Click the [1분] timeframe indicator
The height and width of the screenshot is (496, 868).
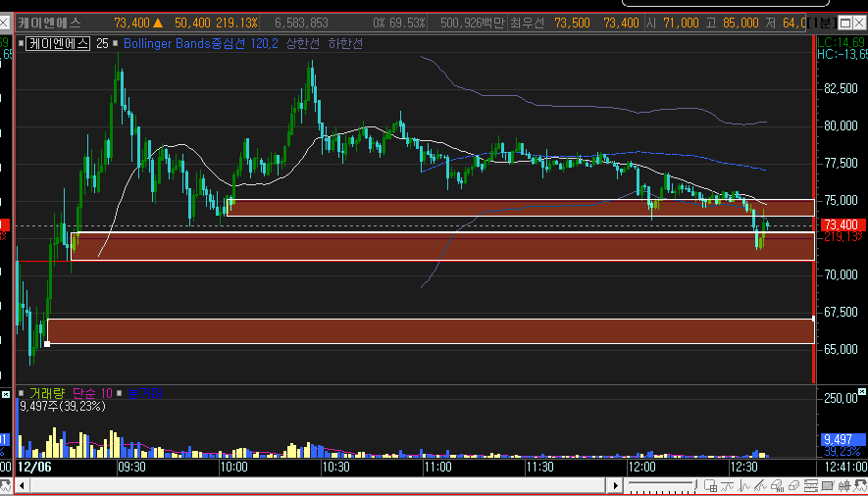tap(822, 23)
